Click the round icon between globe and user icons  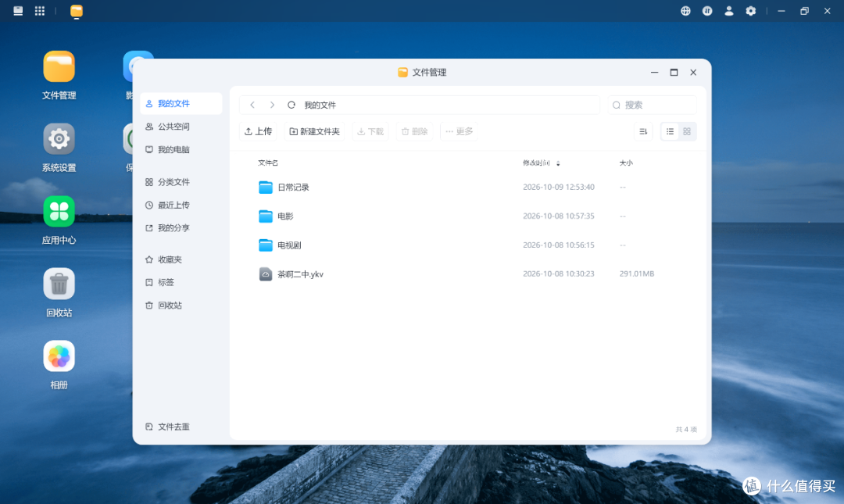click(x=707, y=11)
